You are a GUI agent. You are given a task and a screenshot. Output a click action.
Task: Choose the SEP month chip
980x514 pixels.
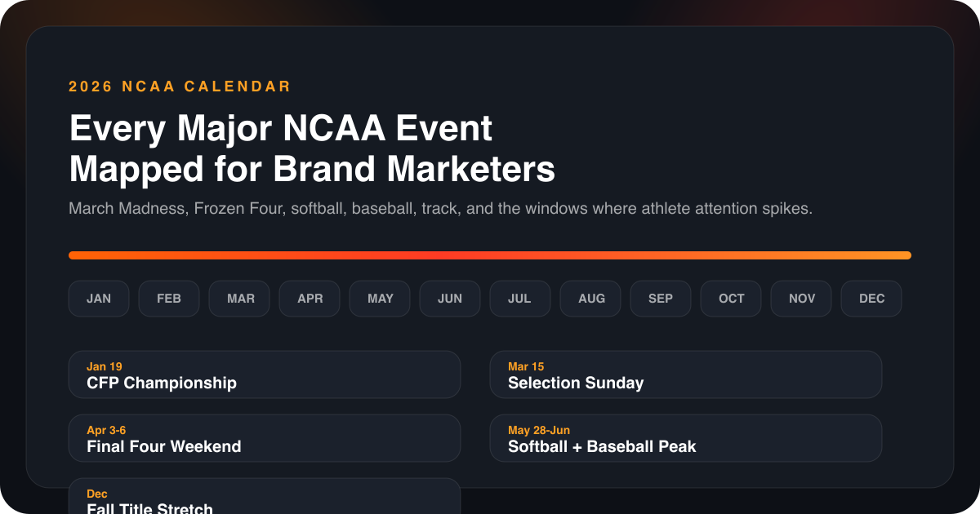(x=661, y=299)
